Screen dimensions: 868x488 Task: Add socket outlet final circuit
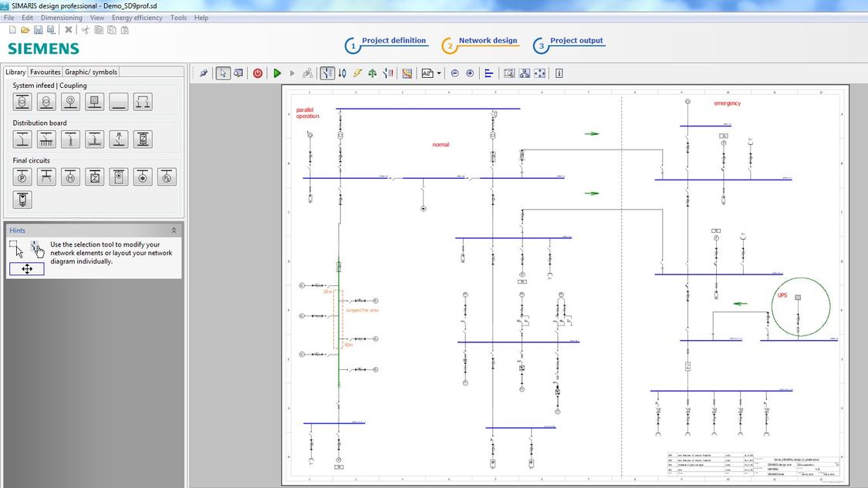click(x=46, y=177)
